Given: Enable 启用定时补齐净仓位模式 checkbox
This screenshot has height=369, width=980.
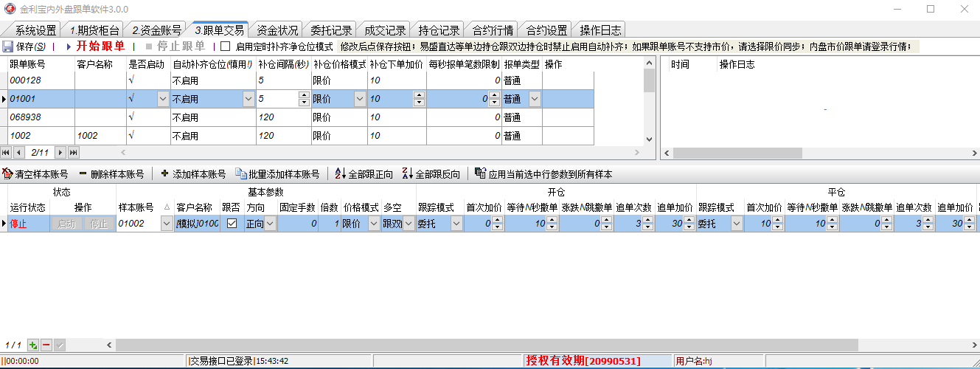Looking at the screenshot, I should (x=225, y=46).
